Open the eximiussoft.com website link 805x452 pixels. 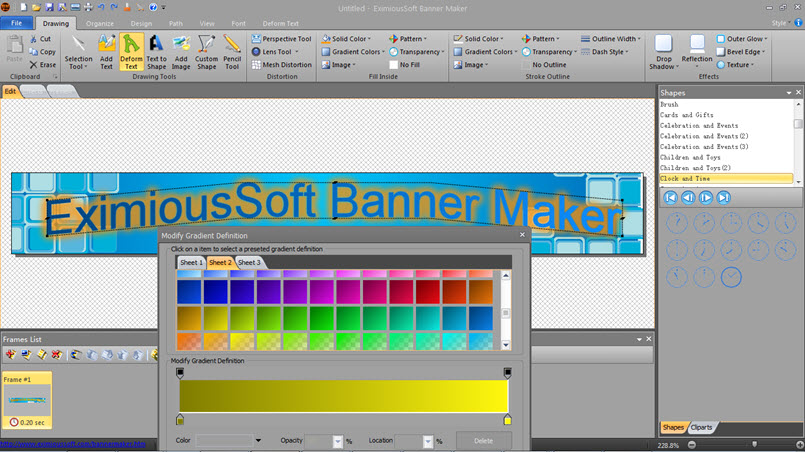(73, 444)
